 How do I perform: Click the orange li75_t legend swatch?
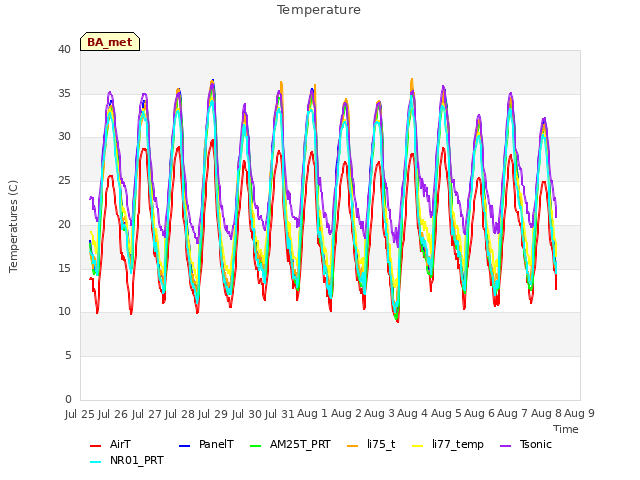pyautogui.click(x=353, y=445)
